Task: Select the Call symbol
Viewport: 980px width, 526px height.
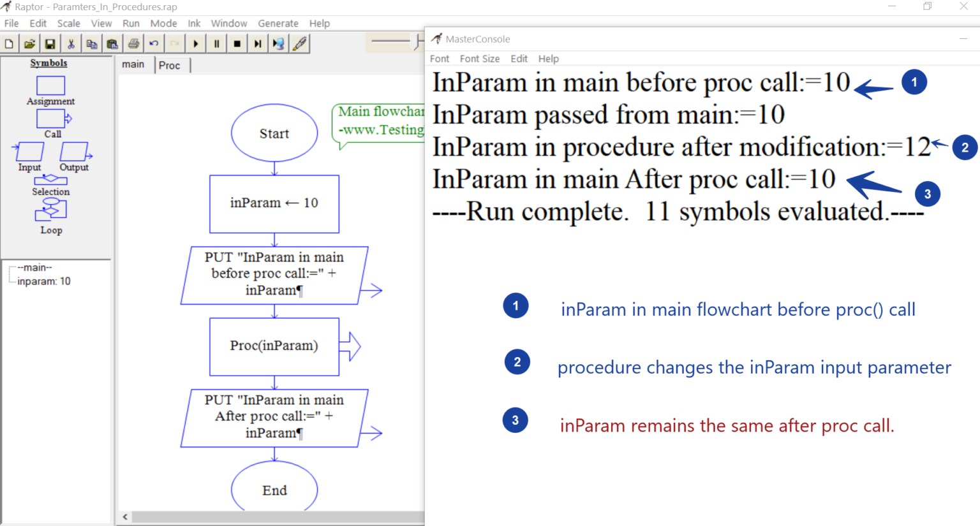Action: 50,117
